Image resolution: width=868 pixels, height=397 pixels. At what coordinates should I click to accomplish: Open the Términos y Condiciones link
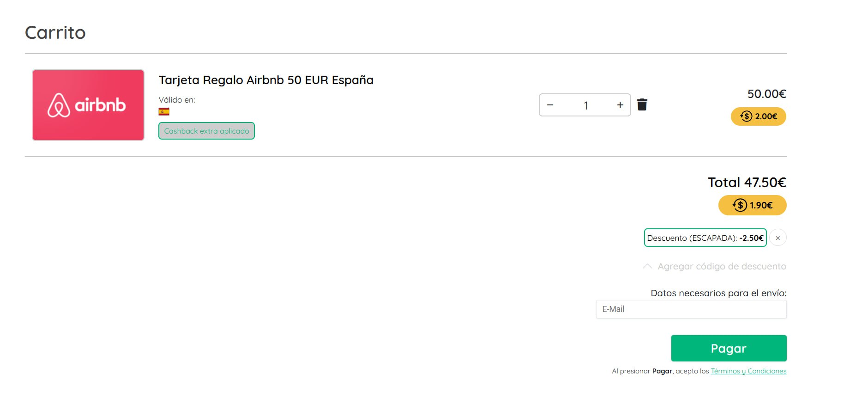tap(748, 371)
